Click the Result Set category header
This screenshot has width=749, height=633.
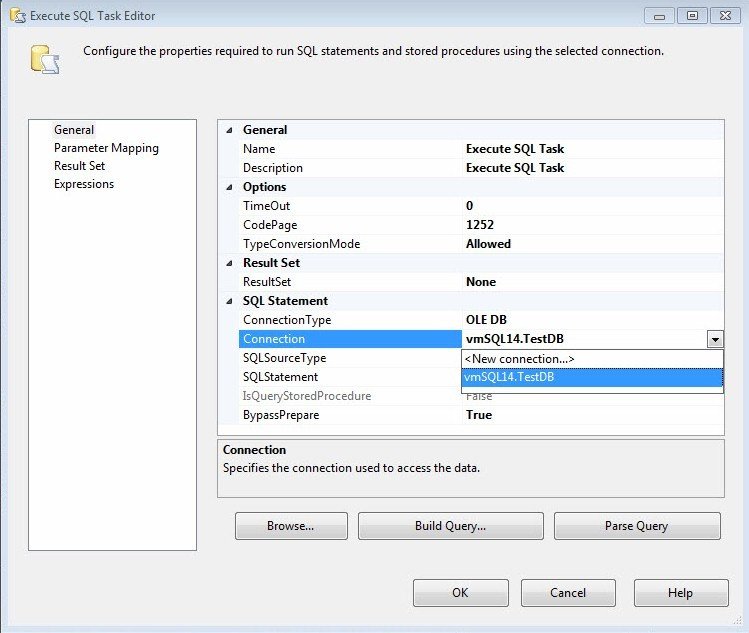271,263
